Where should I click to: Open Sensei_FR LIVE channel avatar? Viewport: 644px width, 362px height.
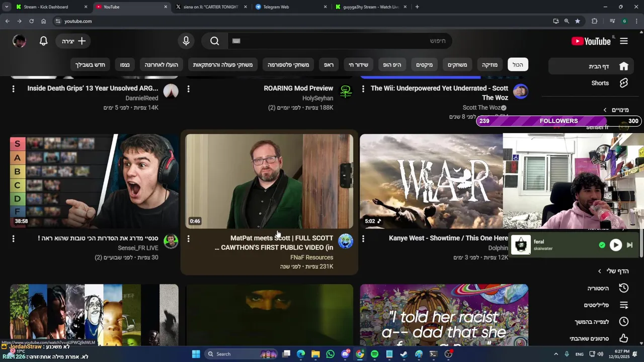tap(171, 241)
